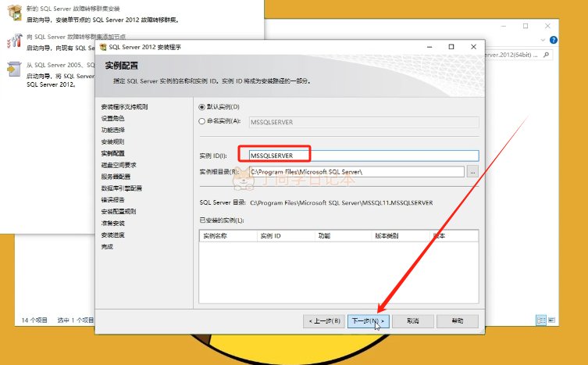The height and width of the screenshot is (365, 588).
Task: Click the instance root directory field
Action: (357, 172)
